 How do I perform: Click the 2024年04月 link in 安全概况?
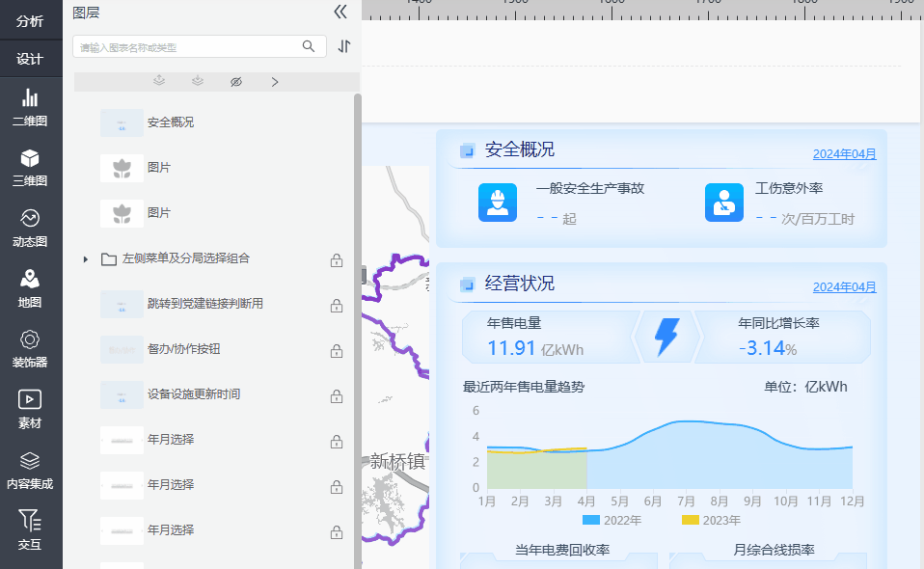click(x=844, y=154)
